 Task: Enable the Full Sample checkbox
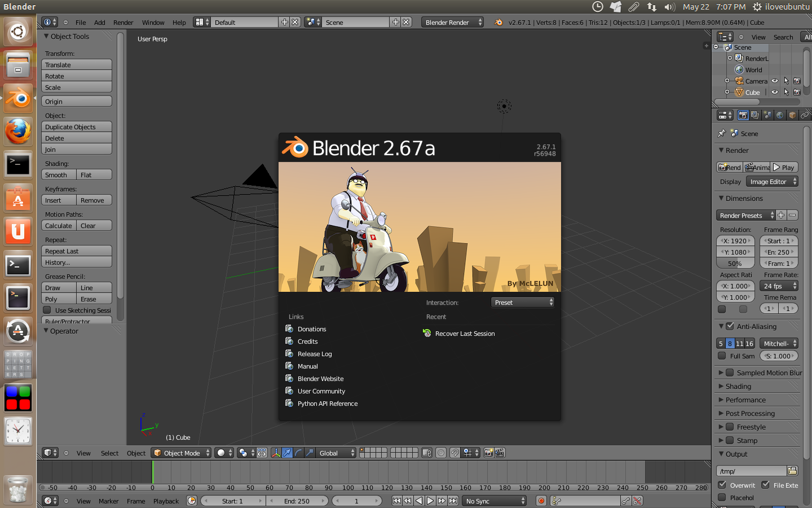(x=722, y=356)
